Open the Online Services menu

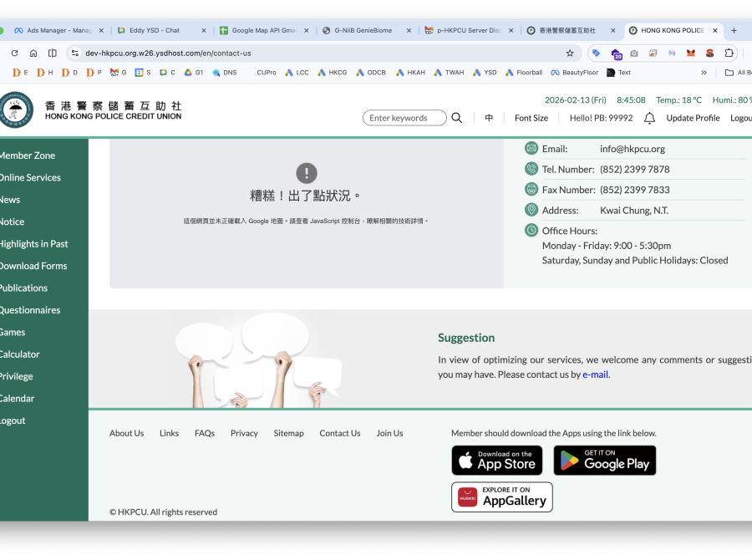30,177
